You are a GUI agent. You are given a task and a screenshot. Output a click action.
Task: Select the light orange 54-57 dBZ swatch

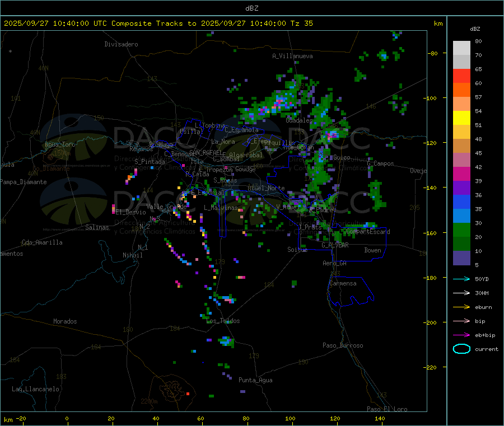[461, 104]
